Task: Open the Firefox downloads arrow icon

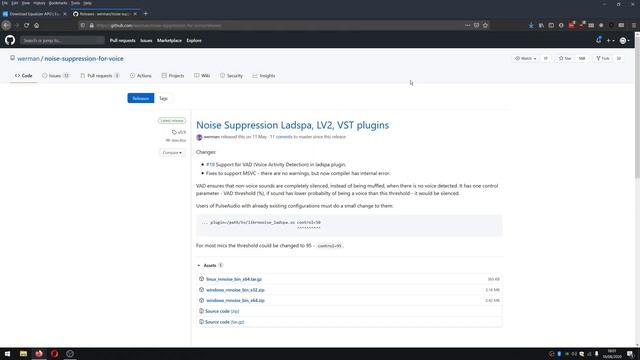Action: click(x=531, y=25)
